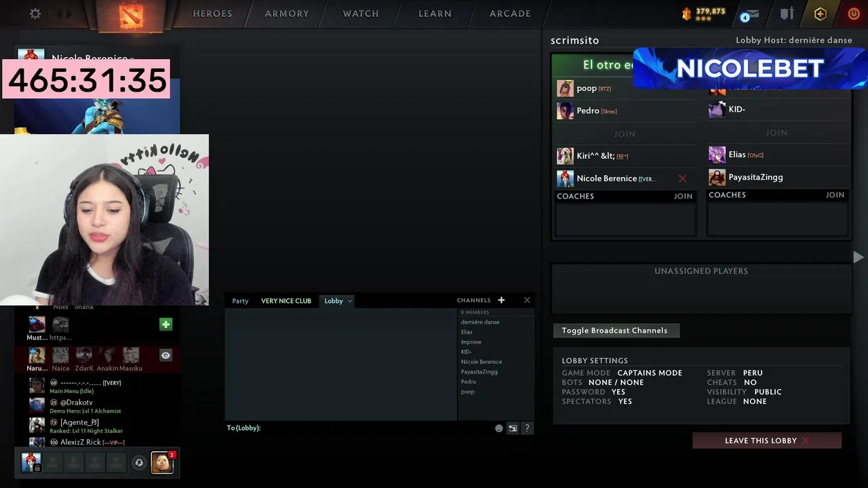Select derniére danse in members list

(x=480, y=322)
